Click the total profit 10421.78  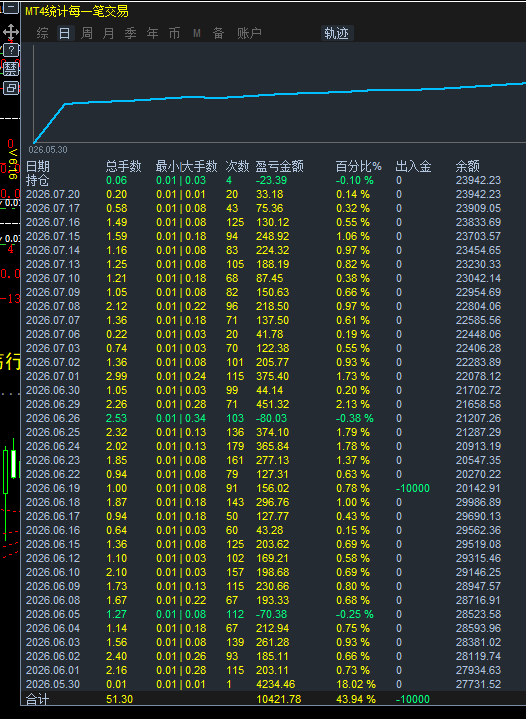pyautogui.click(x=278, y=699)
